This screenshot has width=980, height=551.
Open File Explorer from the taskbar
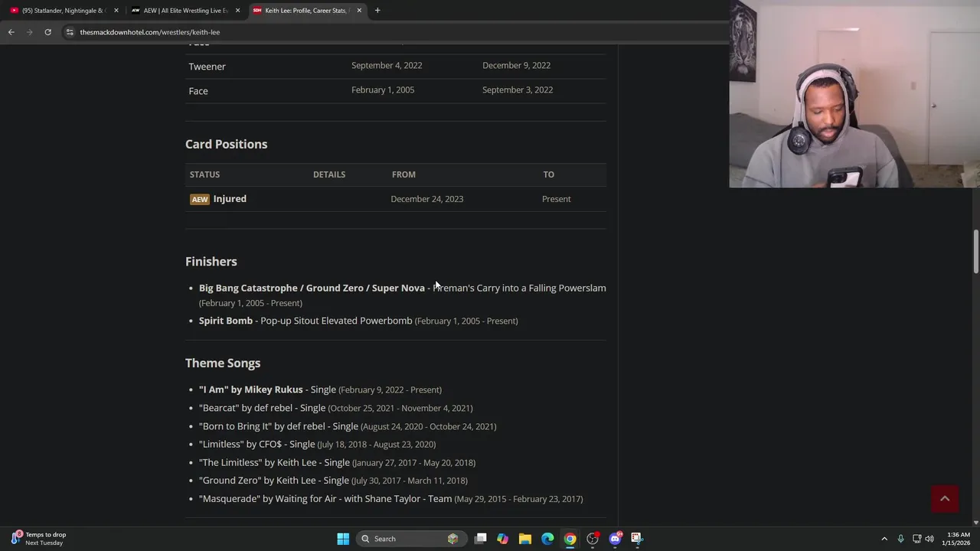(x=525, y=539)
